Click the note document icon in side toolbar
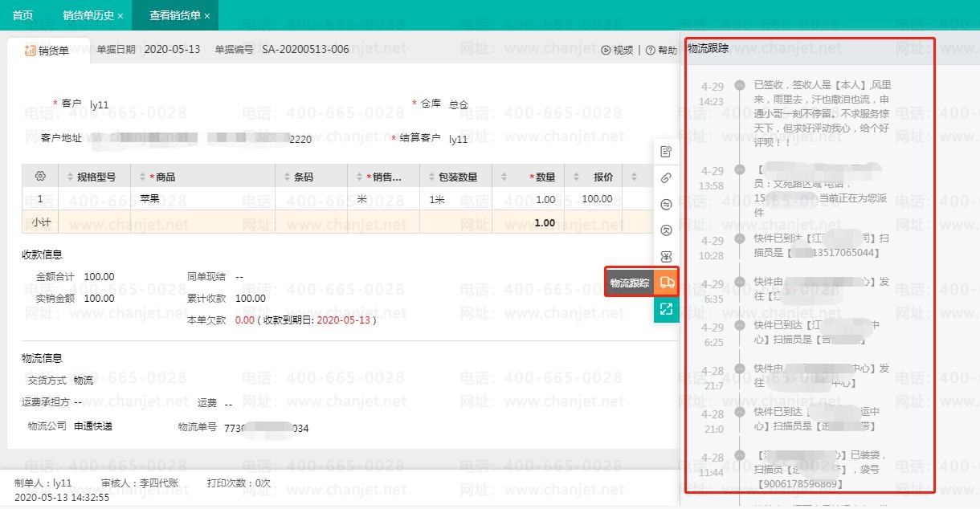The height and width of the screenshot is (509, 980). (x=666, y=152)
